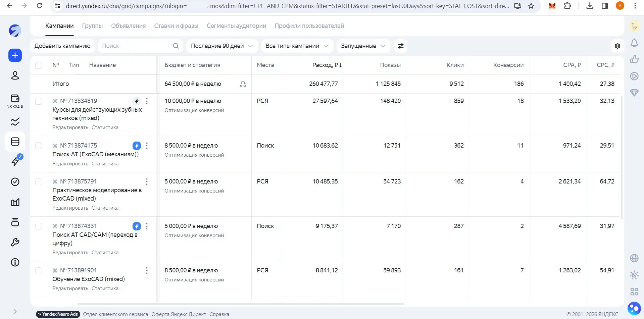The width and height of the screenshot is (644, 319).
Task: Switch to the Сегменты аудитории tab
Action: (236, 26)
